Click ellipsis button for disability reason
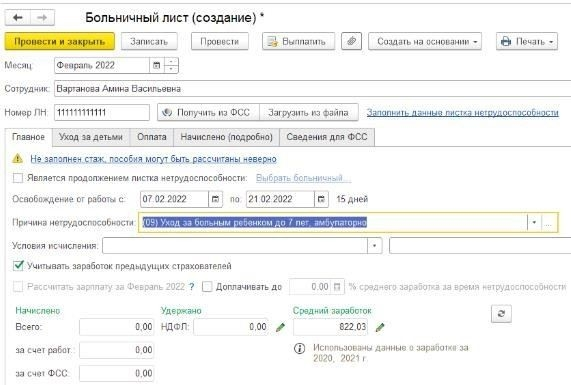 (548, 222)
